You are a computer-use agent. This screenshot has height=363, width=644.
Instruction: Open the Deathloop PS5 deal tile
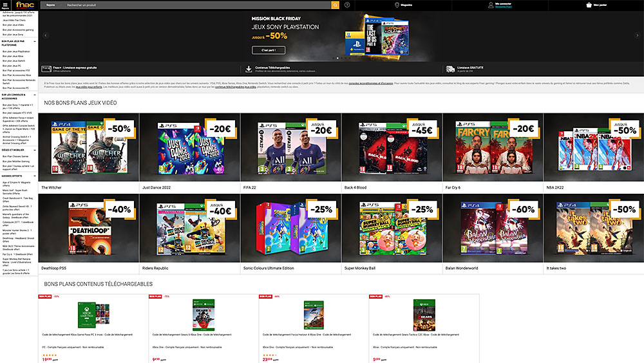coord(88,229)
